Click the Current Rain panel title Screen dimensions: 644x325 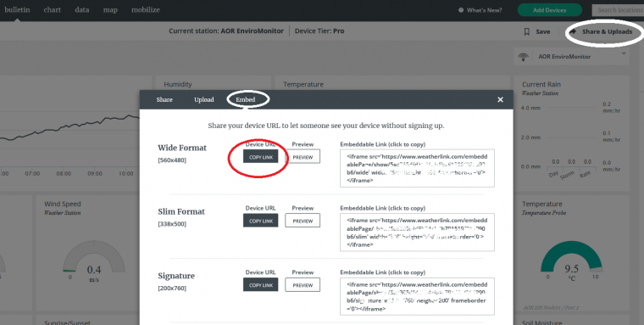(541, 84)
